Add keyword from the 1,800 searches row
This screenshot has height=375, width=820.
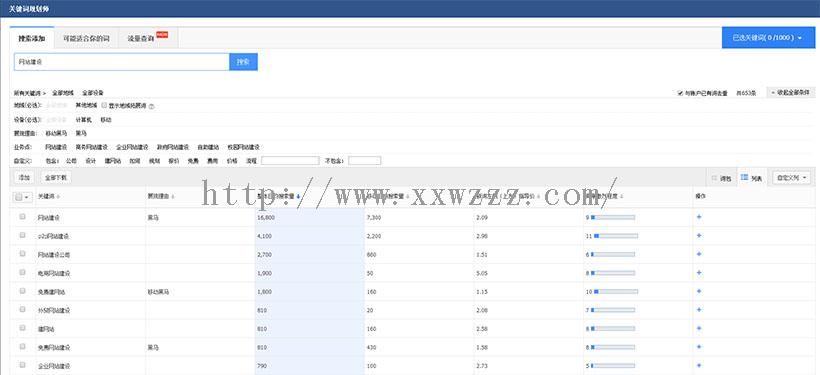pyautogui.click(x=699, y=291)
